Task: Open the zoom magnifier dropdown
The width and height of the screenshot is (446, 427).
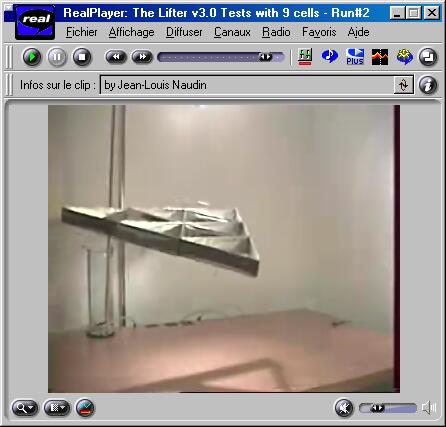Action: click(x=25, y=408)
